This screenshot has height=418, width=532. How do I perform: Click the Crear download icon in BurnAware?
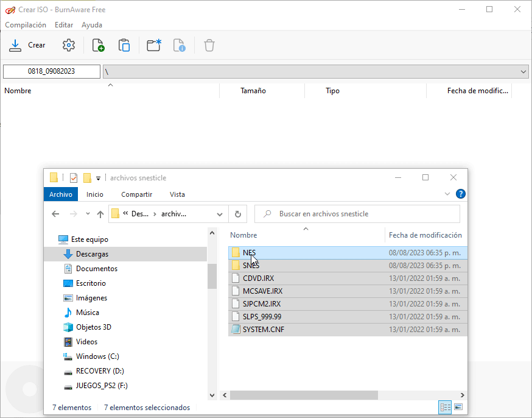click(15, 45)
